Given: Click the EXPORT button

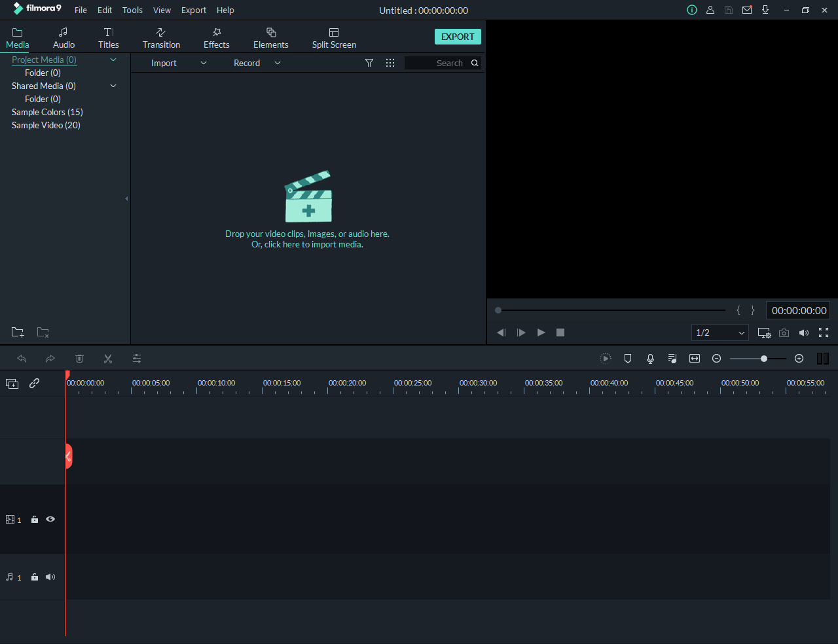Looking at the screenshot, I should tap(458, 37).
